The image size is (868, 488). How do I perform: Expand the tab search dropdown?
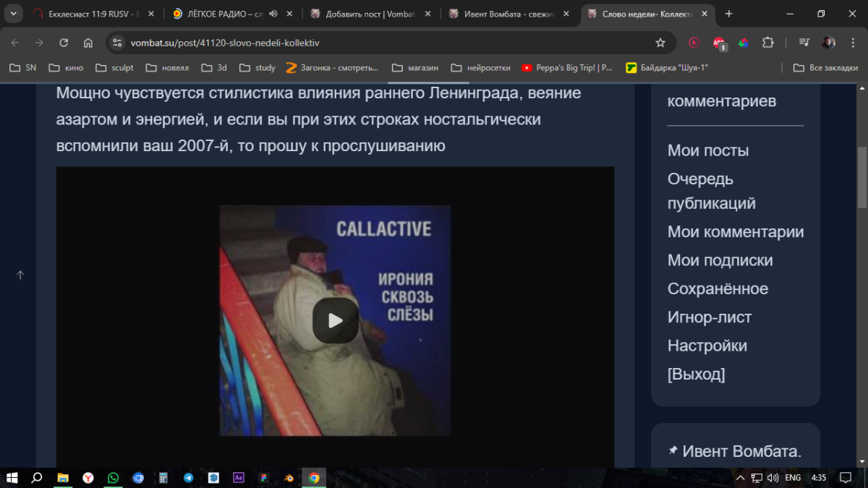pos(13,14)
